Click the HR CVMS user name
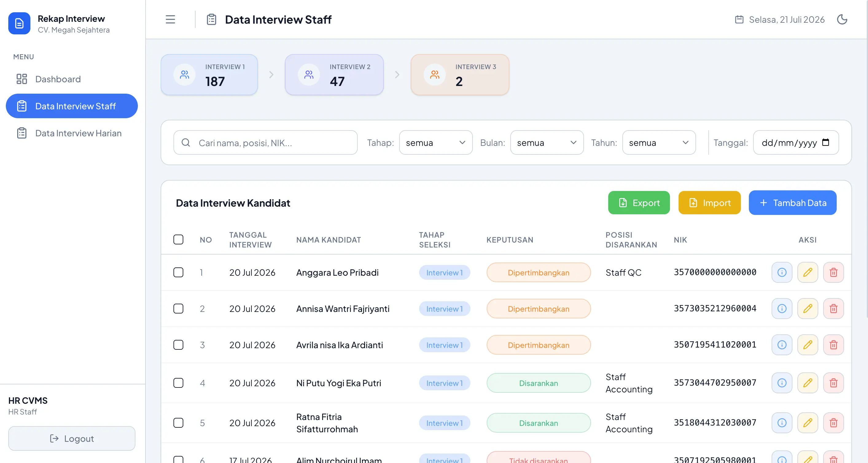Viewport: 868px width, 463px height. [x=28, y=400]
